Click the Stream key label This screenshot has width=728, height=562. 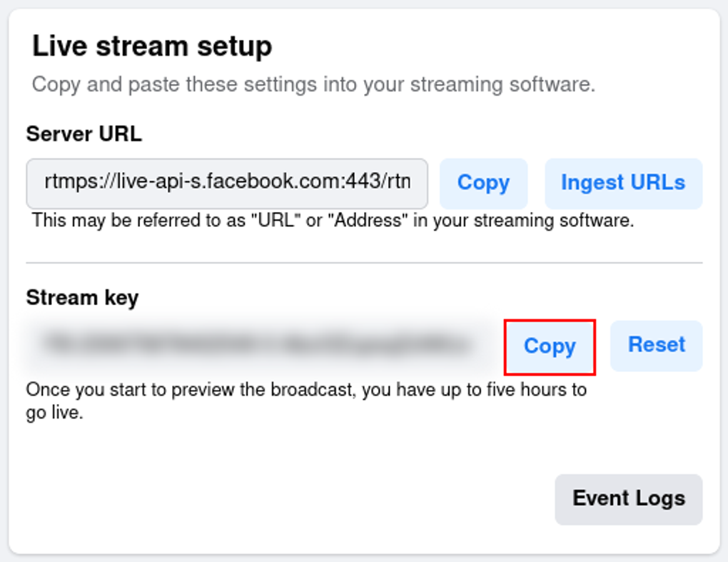pos(82,298)
